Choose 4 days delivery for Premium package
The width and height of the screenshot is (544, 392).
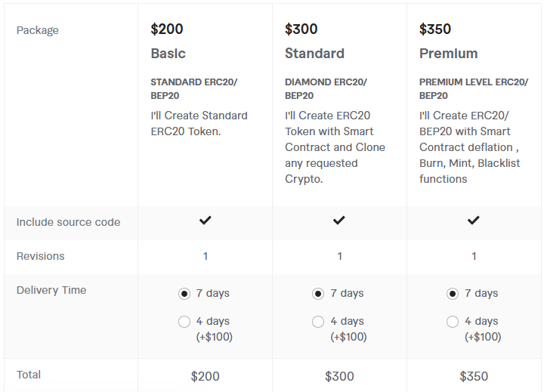(x=453, y=322)
